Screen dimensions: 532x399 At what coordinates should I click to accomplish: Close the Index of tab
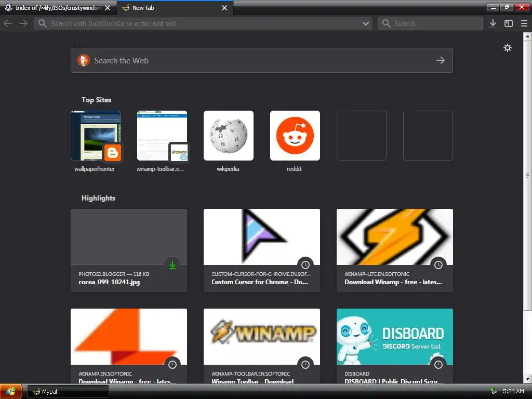pos(108,8)
